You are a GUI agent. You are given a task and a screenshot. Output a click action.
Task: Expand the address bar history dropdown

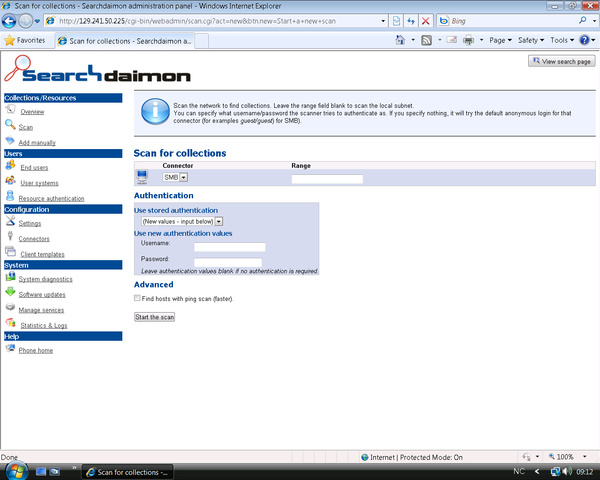pyautogui.click(x=383, y=21)
